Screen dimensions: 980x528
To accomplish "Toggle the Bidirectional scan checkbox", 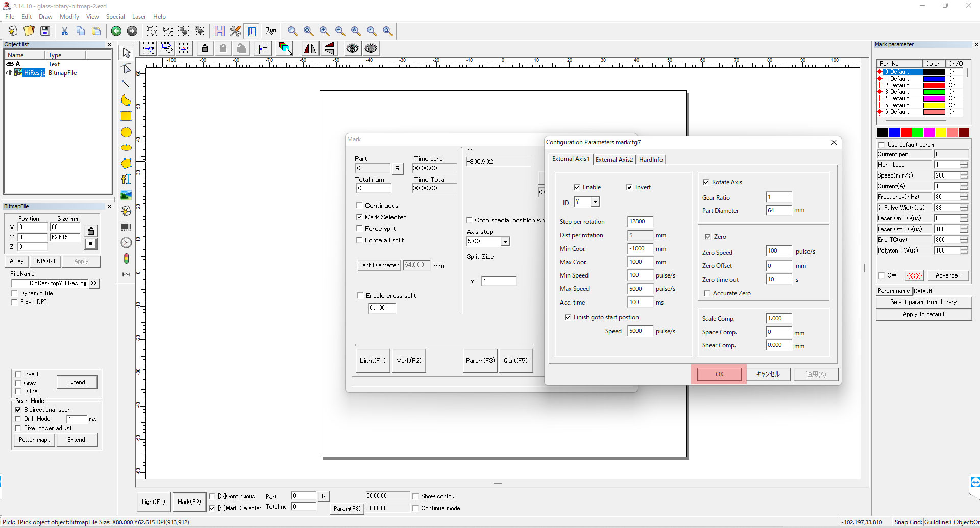I will click(18, 410).
